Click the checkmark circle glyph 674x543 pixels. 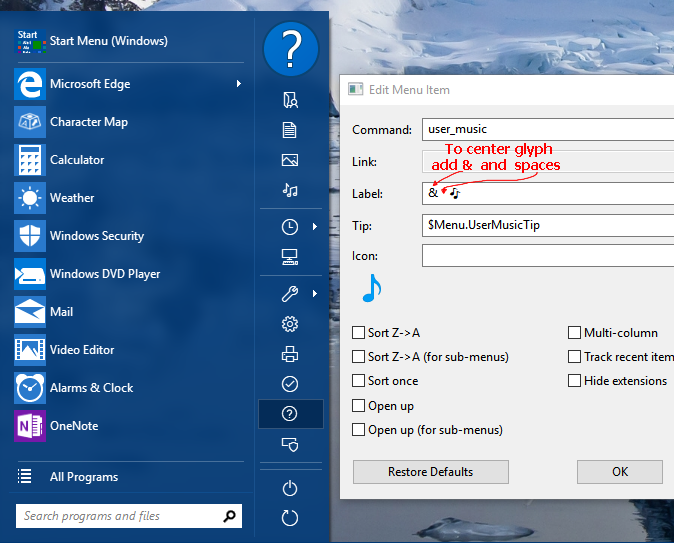point(290,384)
